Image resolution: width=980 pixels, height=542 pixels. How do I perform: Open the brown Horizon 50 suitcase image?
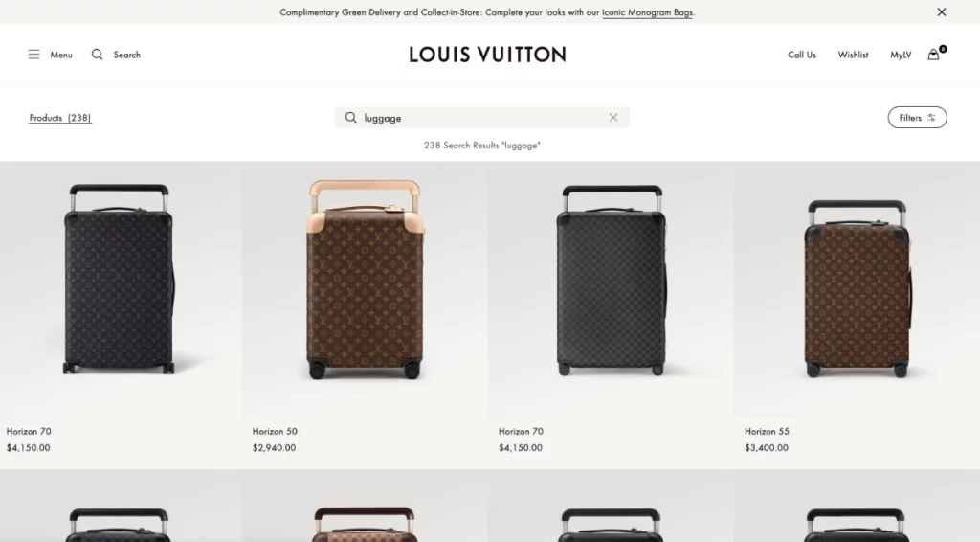click(x=365, y=279)
